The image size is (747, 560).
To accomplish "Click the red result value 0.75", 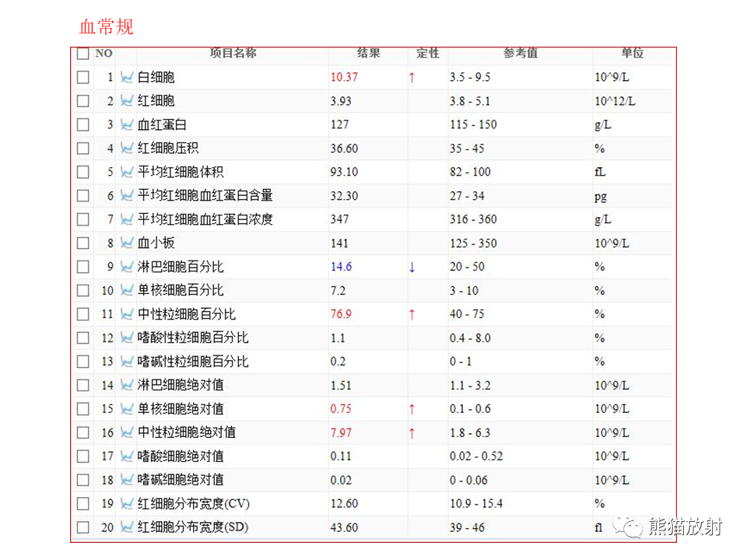I will pyautogui.click(x=341, y=409).
